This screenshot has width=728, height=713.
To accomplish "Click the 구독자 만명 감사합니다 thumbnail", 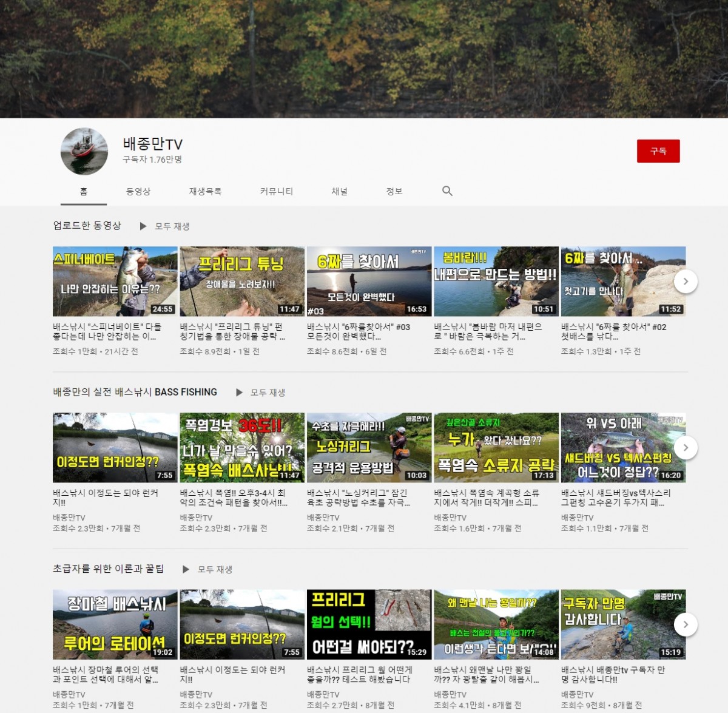I will point(623,624).
